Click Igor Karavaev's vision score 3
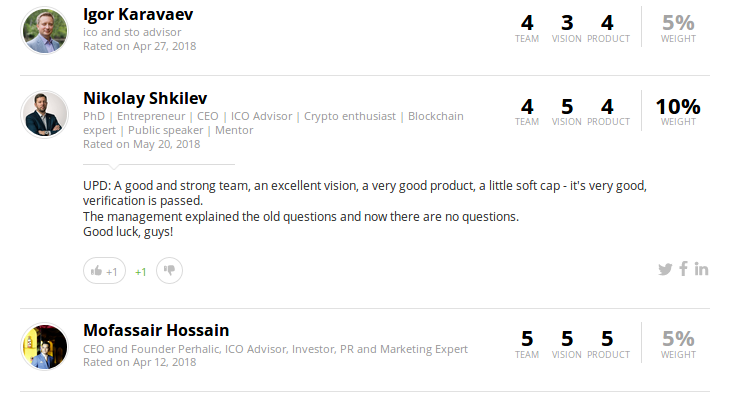The height and width of the screenshot is (394, 742). pyautogui.click(x=567, y=23)
